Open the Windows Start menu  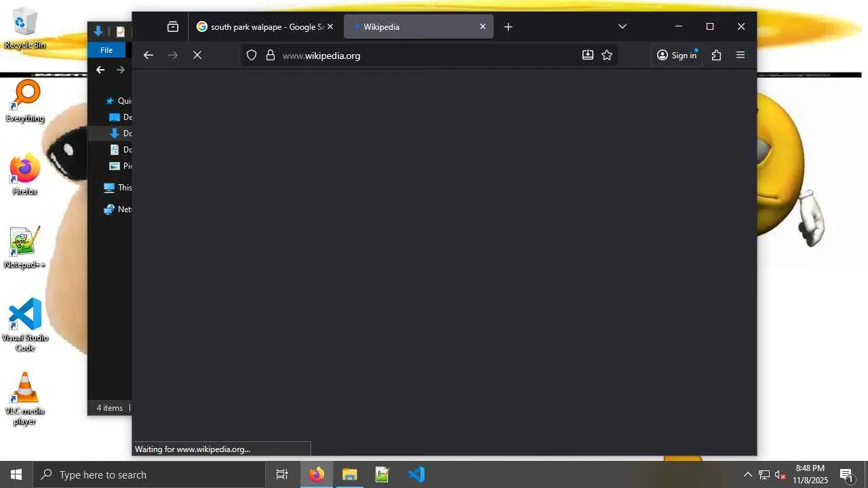pyautogui.click(x=16, y=474)
